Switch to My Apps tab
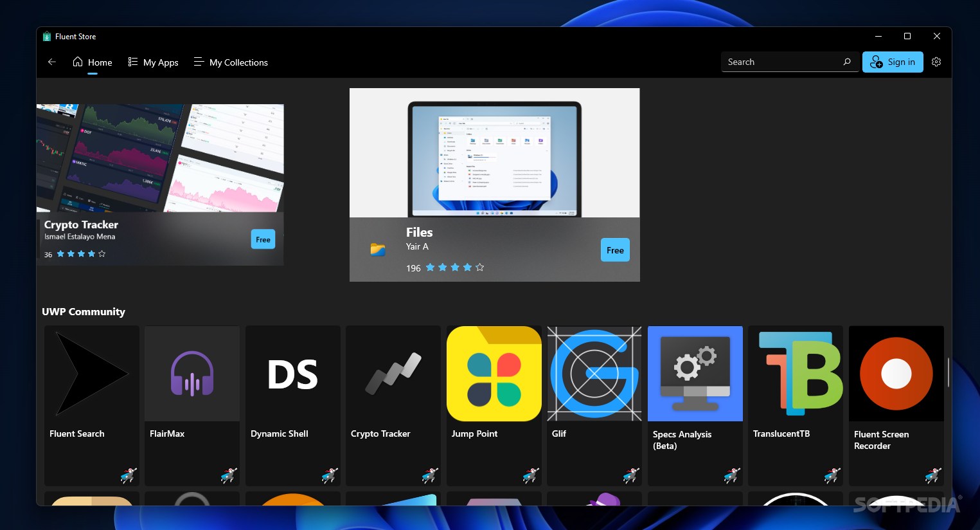The image size is (980, 530). tap(153, 62)
